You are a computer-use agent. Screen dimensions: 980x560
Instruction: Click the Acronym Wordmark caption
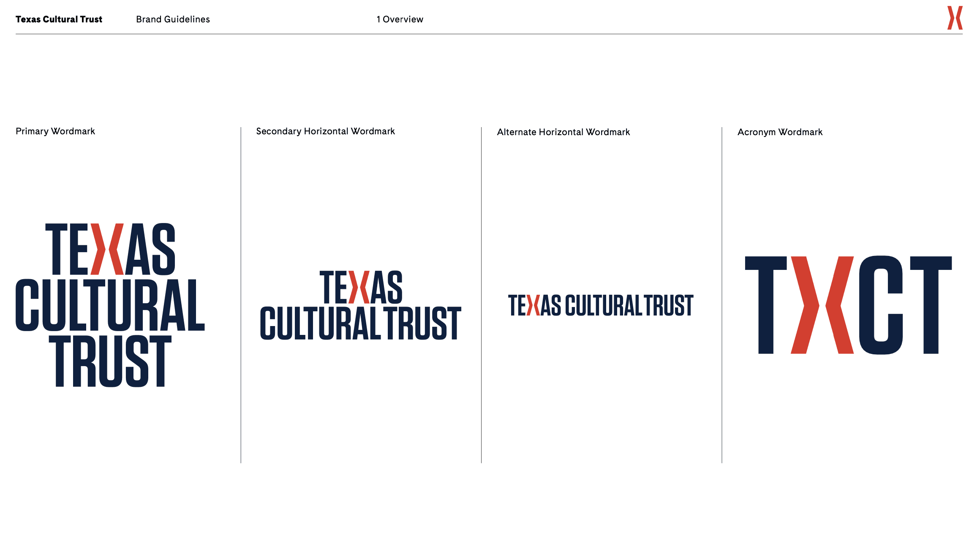point(780,132)
